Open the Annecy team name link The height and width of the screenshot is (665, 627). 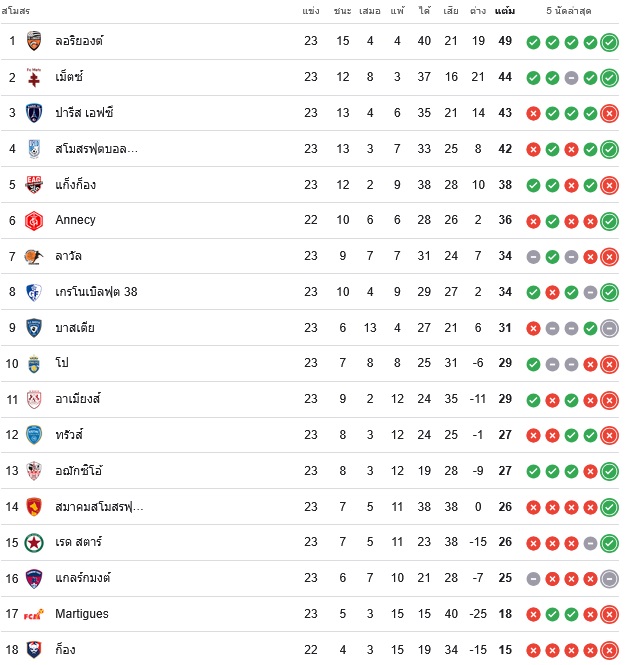(76, 220)
